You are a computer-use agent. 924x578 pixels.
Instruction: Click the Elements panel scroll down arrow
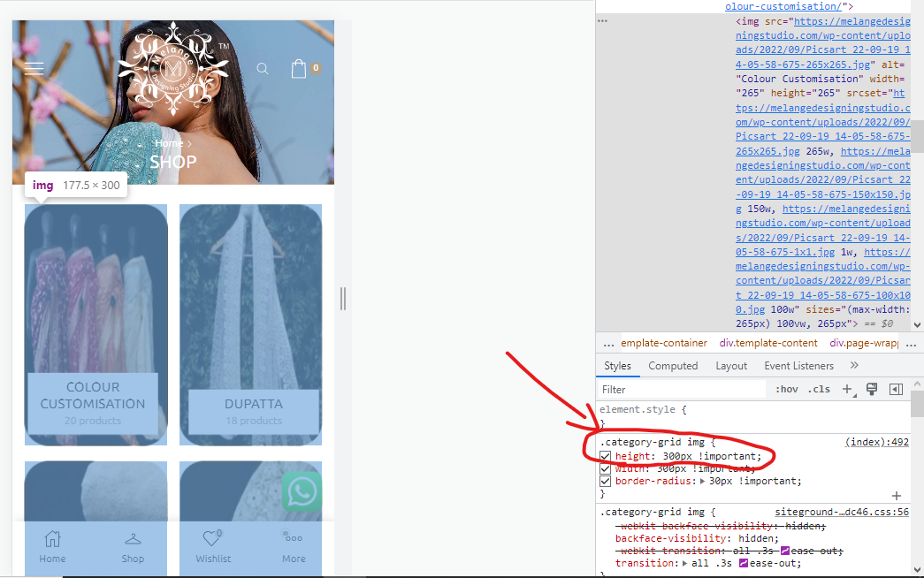[x=917, y=324]
